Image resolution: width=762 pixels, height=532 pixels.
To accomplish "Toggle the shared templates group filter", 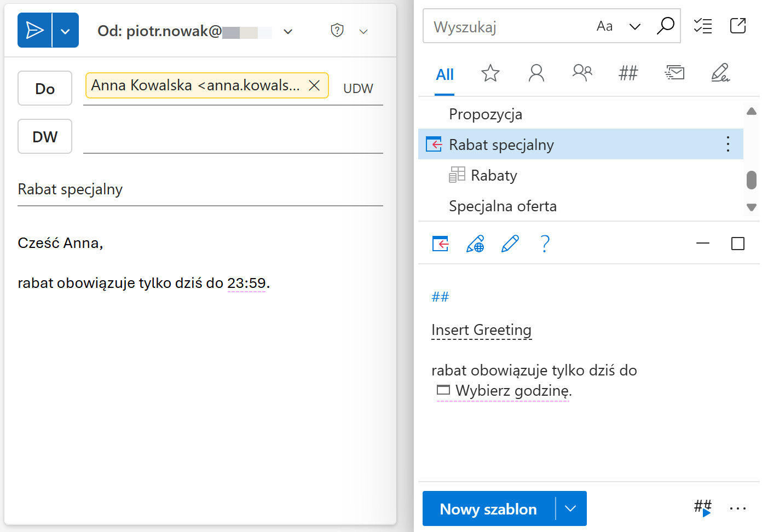I will click(582, 73).
